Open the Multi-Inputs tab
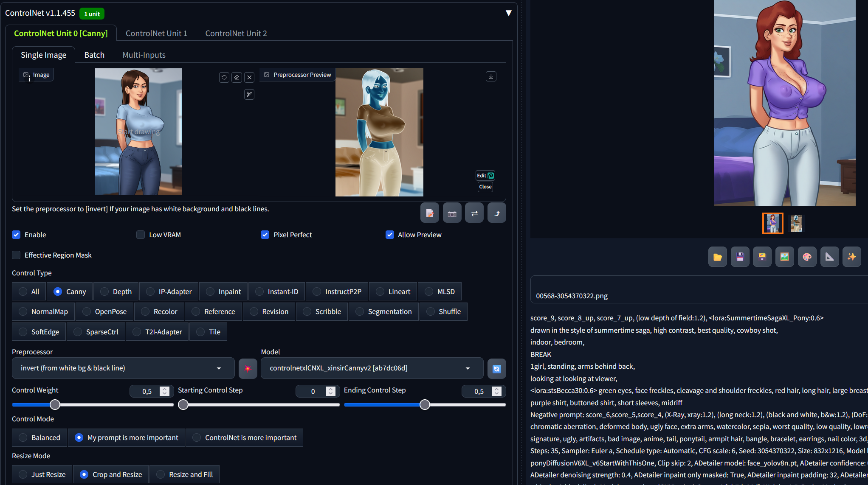868x485 pixels. tap(144, 55)
